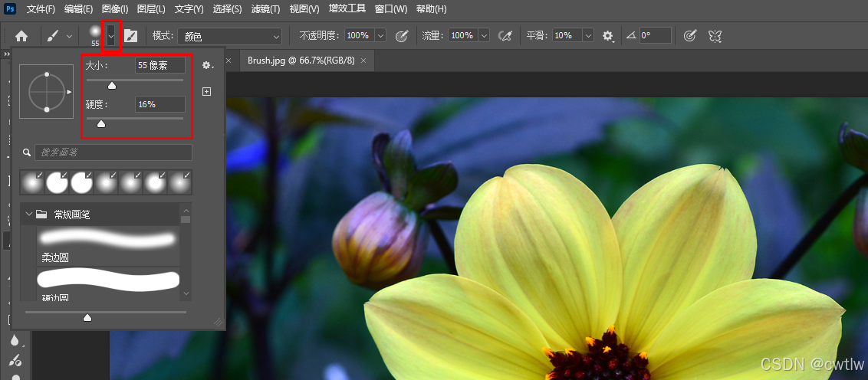Click the 大小 size slider handle

[112, 85]
